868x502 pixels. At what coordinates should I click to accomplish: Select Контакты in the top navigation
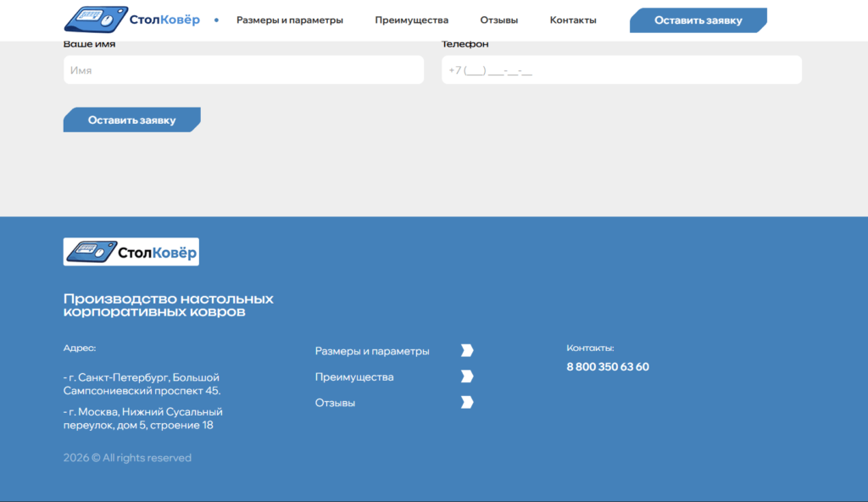tap(573, 20)
